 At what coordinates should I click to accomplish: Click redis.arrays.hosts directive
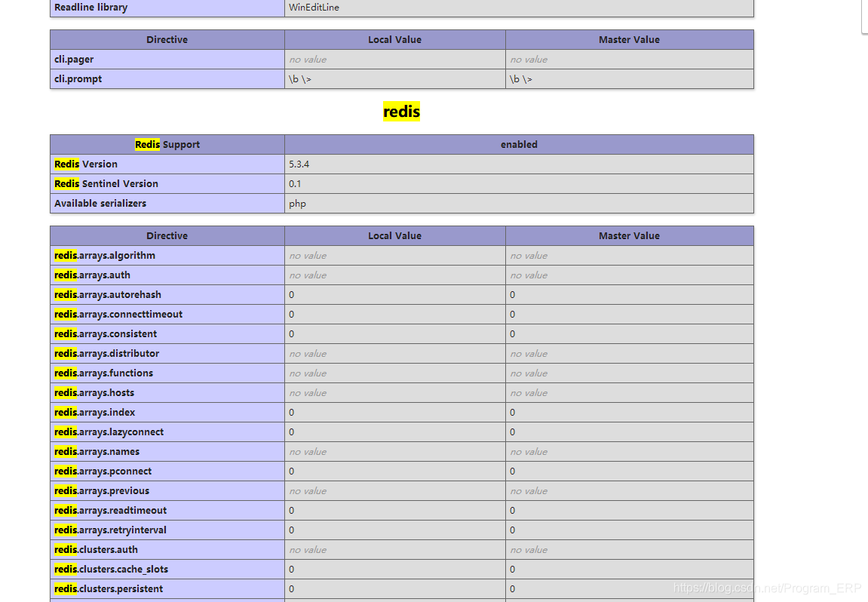point(94,392)
